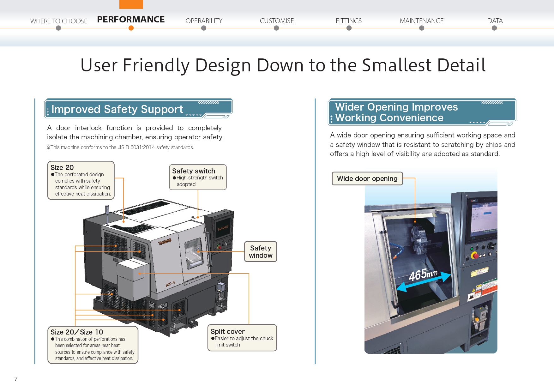Screen dimensions: 554x392
Task: Click the lathe machine 3D illustration
Action: (x=158, y=267)
